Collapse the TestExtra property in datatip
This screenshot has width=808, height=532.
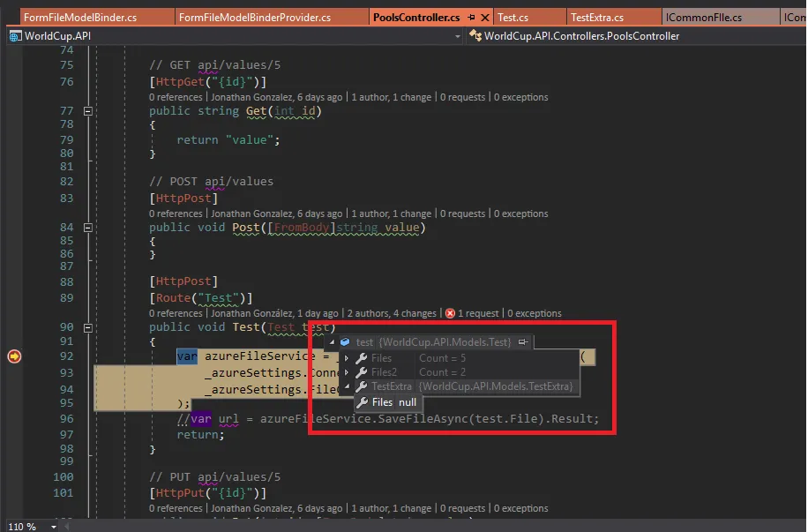coord(347,386)
